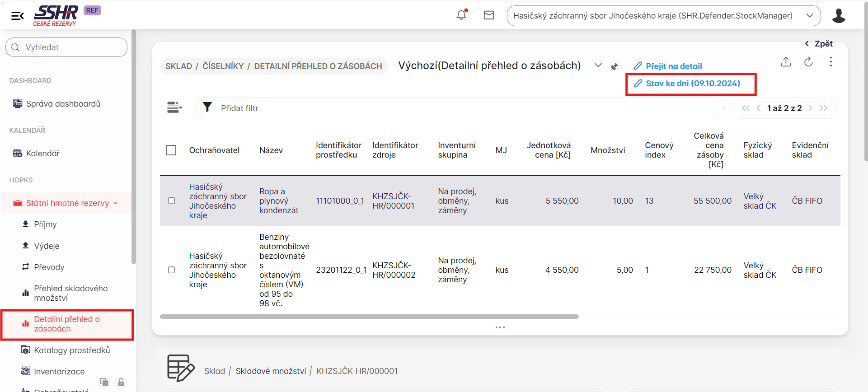868x392 pixels.
Task: Click the horizontal table scrollbar
Action: 369,317
